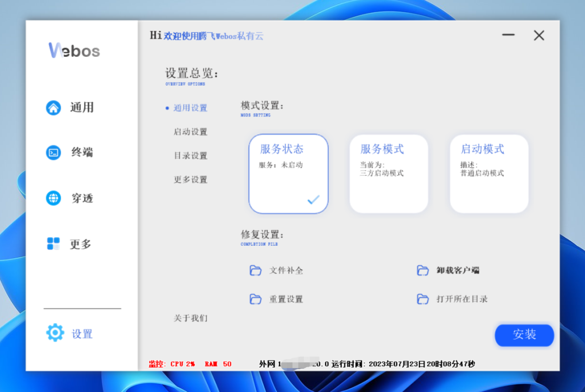Select the 服务模式 card
This screenshot has width=585, height=392.
389,174
